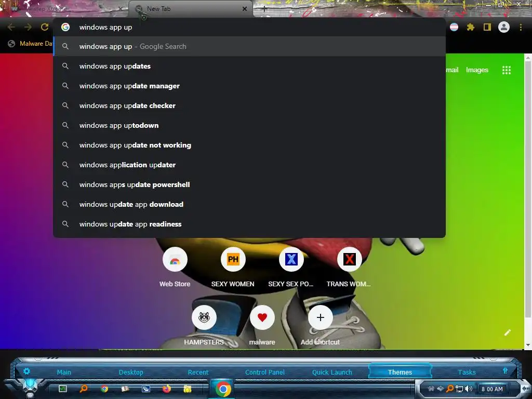Screen dimensions: 532x399
Task: Click 'windows app up - Google Search' suggestion
Action: tap(249, 46)
